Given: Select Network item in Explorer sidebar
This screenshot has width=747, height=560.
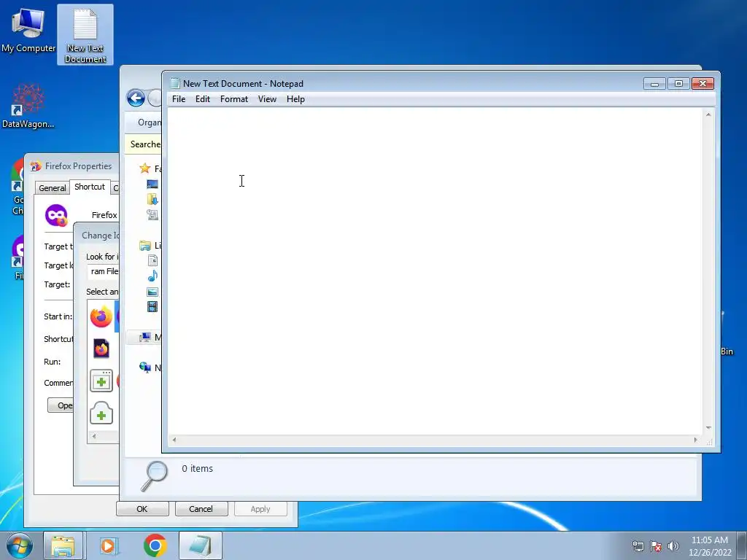Looking at the screenshot, I should pos(150,367).
